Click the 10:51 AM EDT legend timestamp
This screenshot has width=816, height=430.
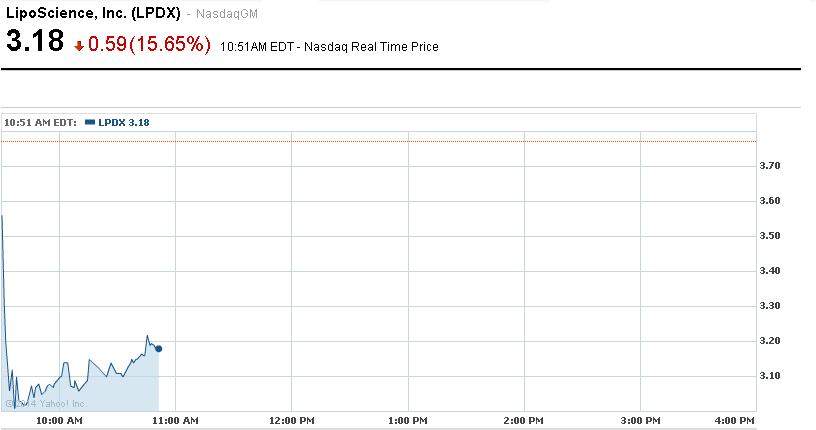40,122
